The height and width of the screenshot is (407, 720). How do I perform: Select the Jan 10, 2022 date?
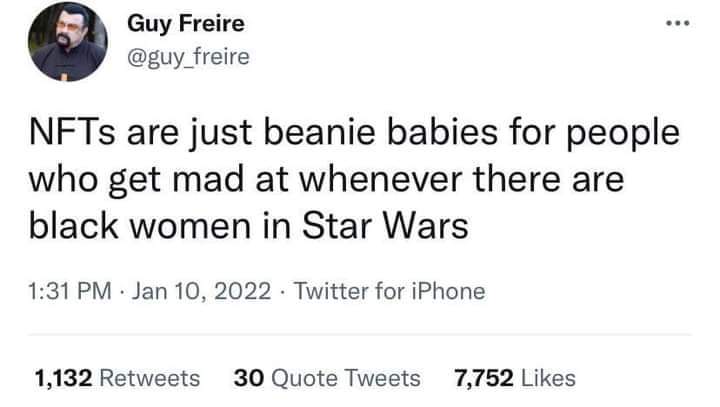(x=201, y=291)
